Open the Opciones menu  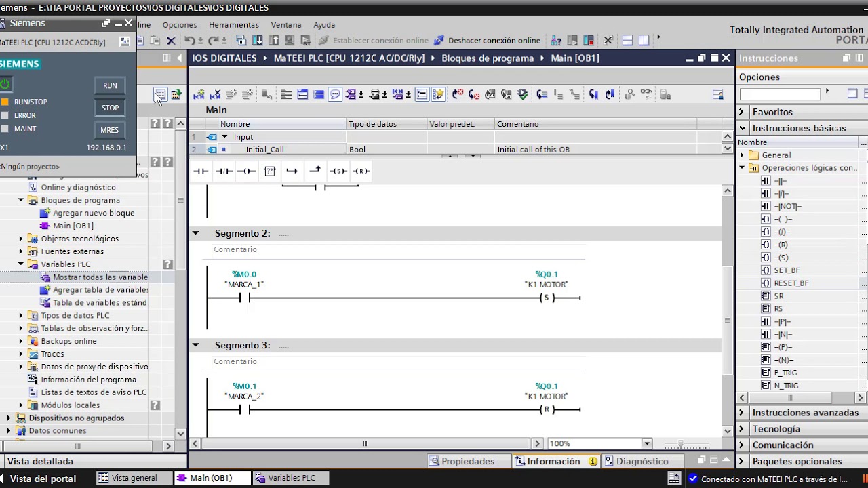pos(180,25)
